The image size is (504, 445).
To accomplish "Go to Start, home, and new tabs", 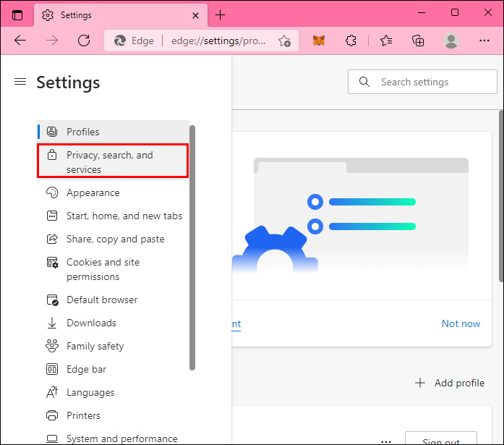I will tap(113, 216).
